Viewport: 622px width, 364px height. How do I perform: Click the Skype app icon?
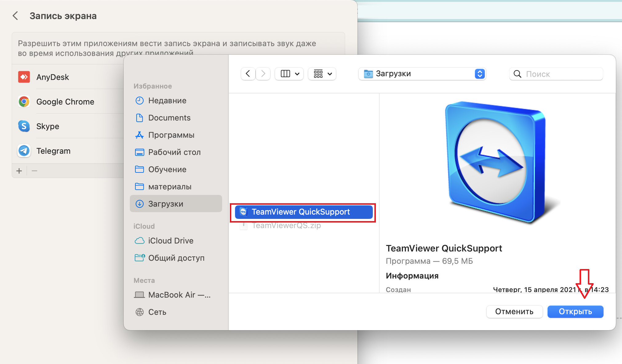click(24, 126)
